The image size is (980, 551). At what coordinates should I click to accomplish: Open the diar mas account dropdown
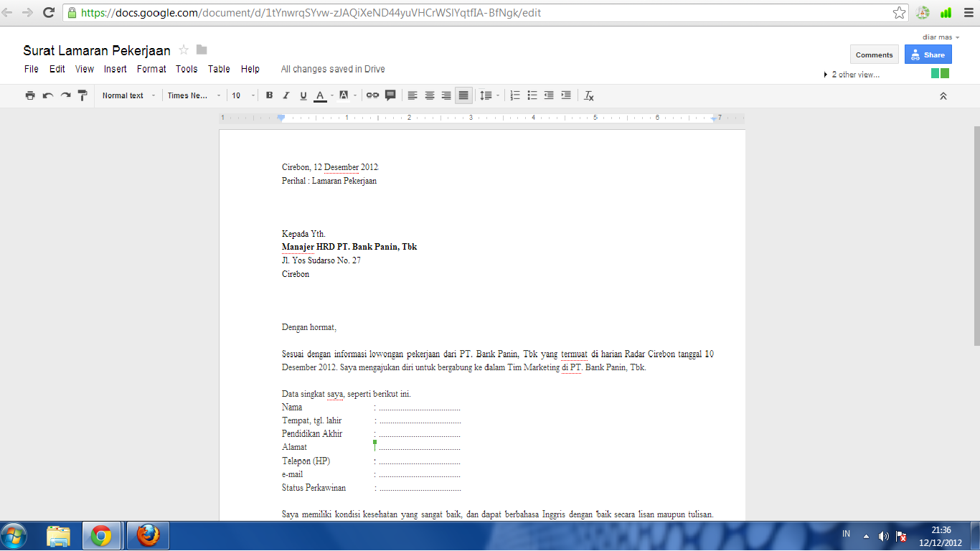[x=941, y=37]
